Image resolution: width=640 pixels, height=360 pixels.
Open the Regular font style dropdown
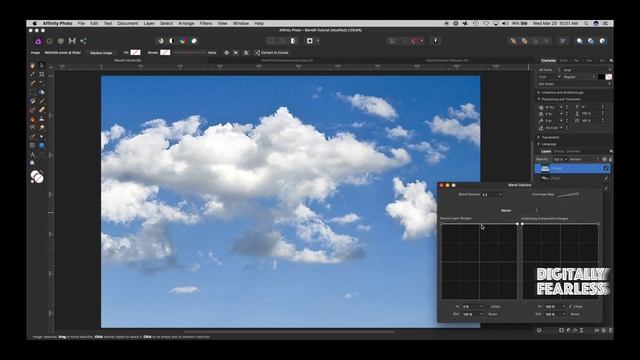[x=578, y=77]
